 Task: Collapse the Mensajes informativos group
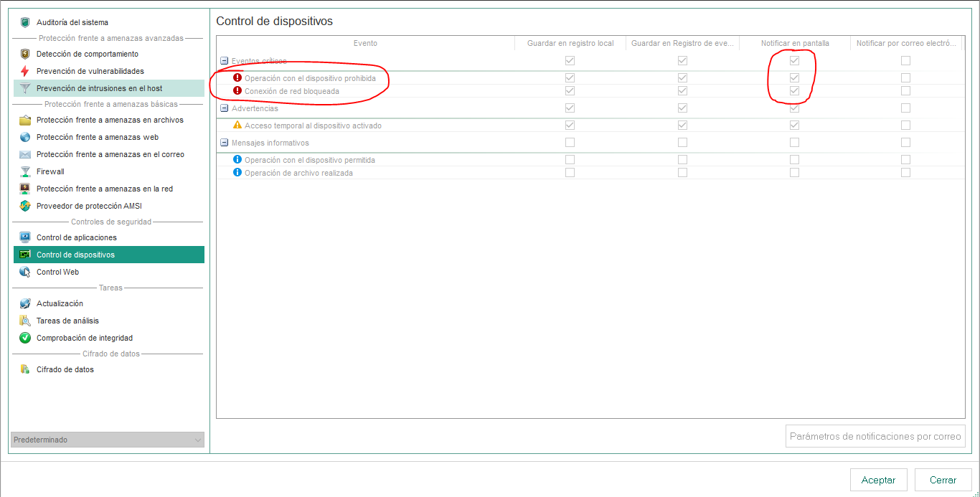tap(224, 143)
